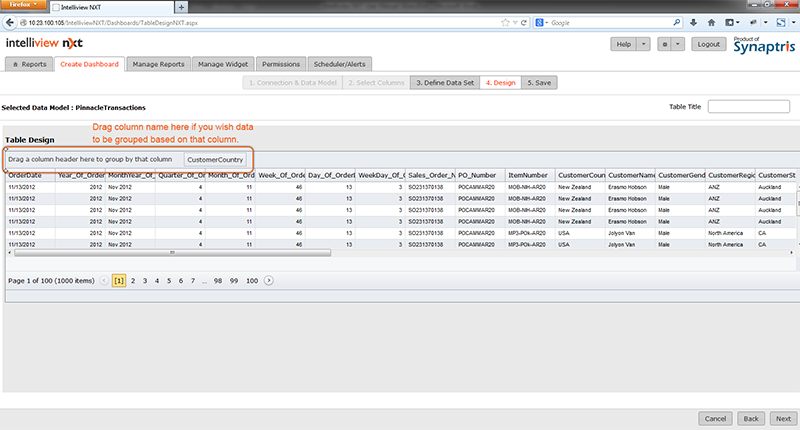This screenshot has width=800, height=430.
Task: Switch to the Manage Reports tab
Action: pos(158,64)
